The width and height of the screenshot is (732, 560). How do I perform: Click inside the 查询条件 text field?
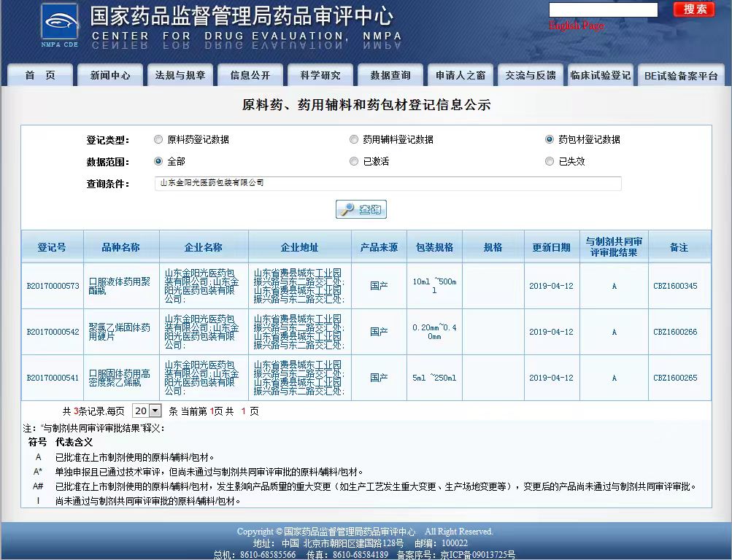388,183
